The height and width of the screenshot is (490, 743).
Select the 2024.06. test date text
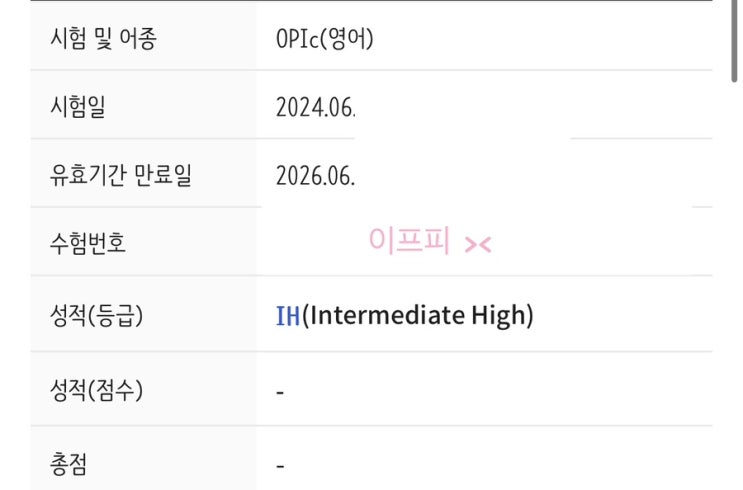(x=315, y=107)
